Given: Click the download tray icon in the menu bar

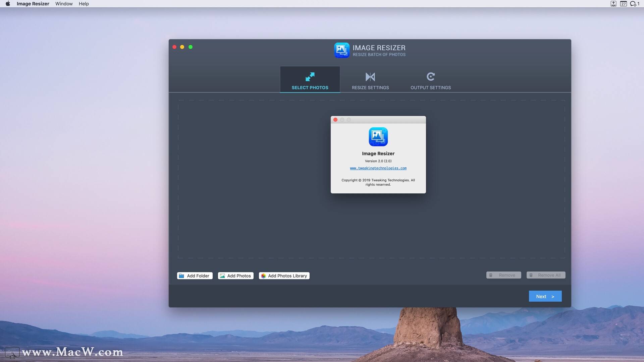Looking at the screenshot, I should click(613, 4).
